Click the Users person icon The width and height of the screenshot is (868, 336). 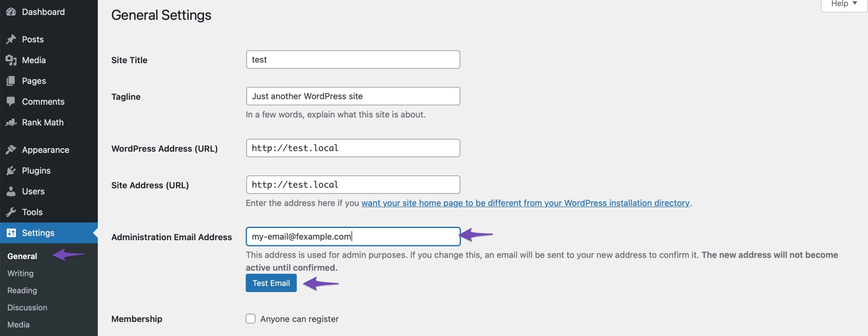pos(11,191)
